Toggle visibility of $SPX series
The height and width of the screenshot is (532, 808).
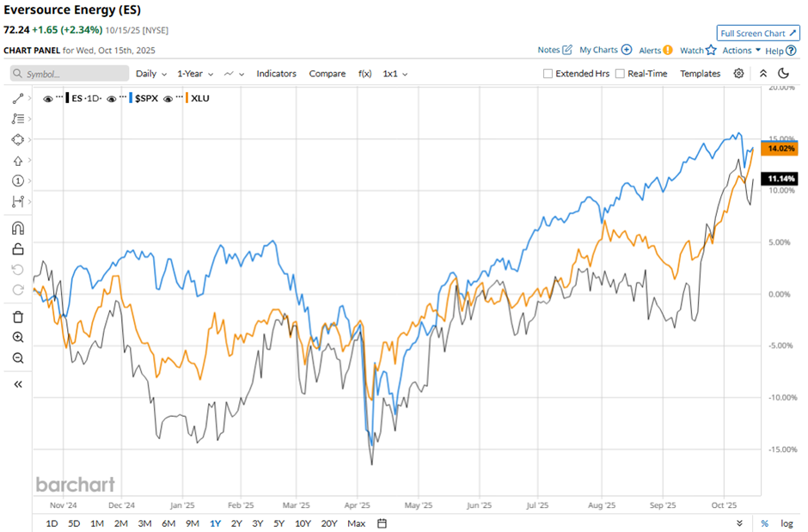click(x=111, y=98)
